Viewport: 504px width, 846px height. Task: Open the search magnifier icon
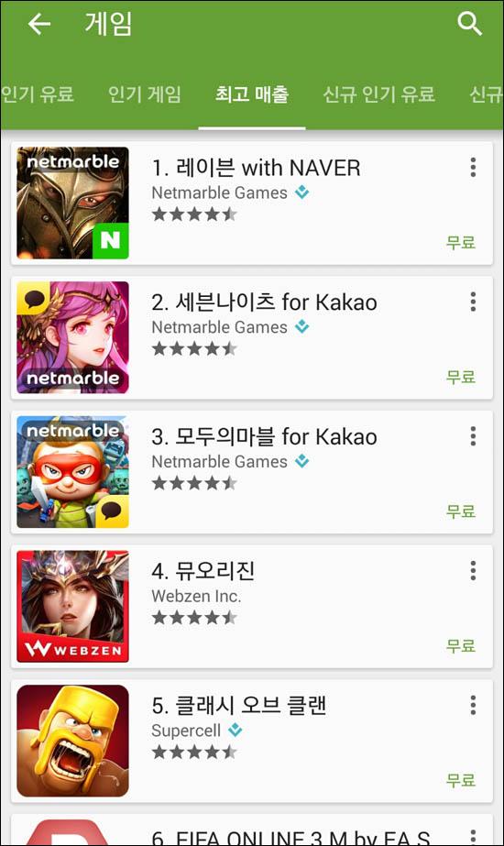[469, 24]
